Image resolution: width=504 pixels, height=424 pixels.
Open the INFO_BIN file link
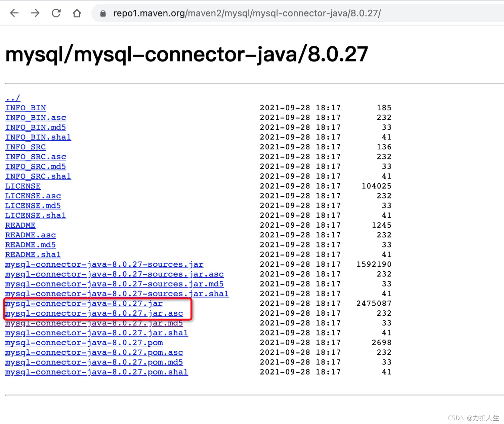(x=26, y=108)
